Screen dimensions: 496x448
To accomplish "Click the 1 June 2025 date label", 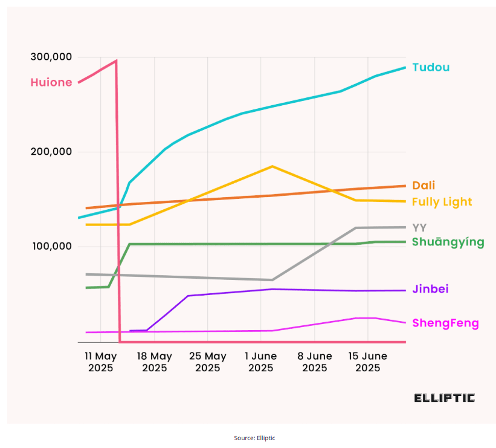I will click(261, 362).
